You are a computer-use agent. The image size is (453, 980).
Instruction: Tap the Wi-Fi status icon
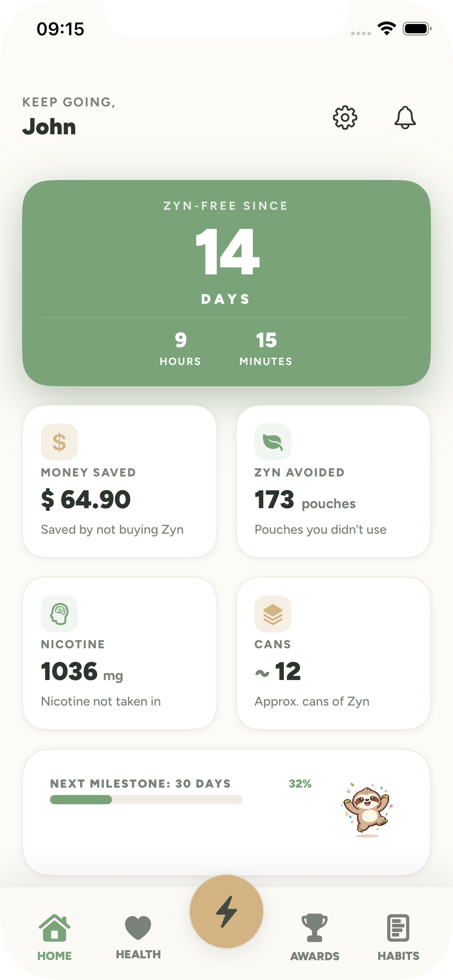pos(386,29)
